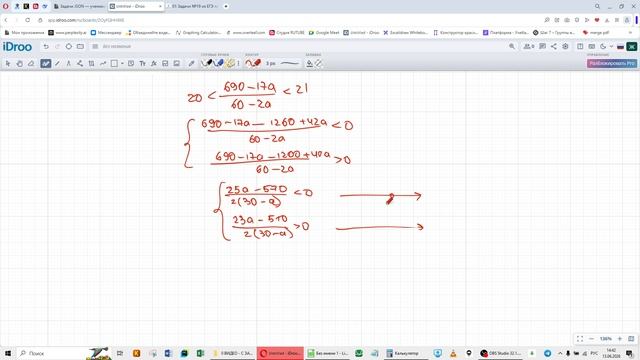Viewport: 640px width, 360px height.
Task: Choose the crop frame tool
Action: pos(91,63)
